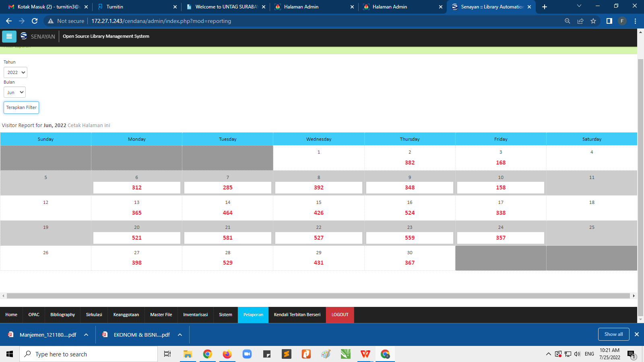Open the Sirkulasi menu
Screen dimensions: 644x362
click(94, 315)
